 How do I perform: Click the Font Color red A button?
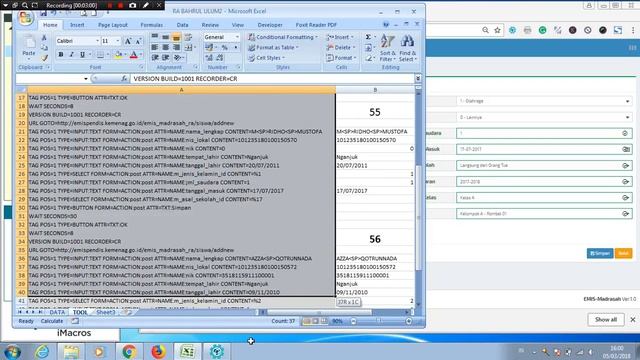click(x=133, y=55)
